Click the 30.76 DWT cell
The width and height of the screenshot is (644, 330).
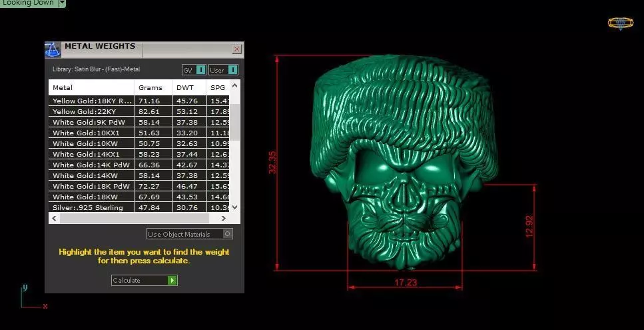189,207
